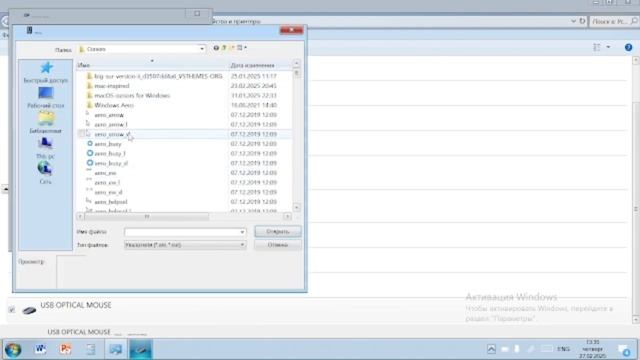Open Windows Start menu
640x360 pixels.
click(x=13, y=349)
